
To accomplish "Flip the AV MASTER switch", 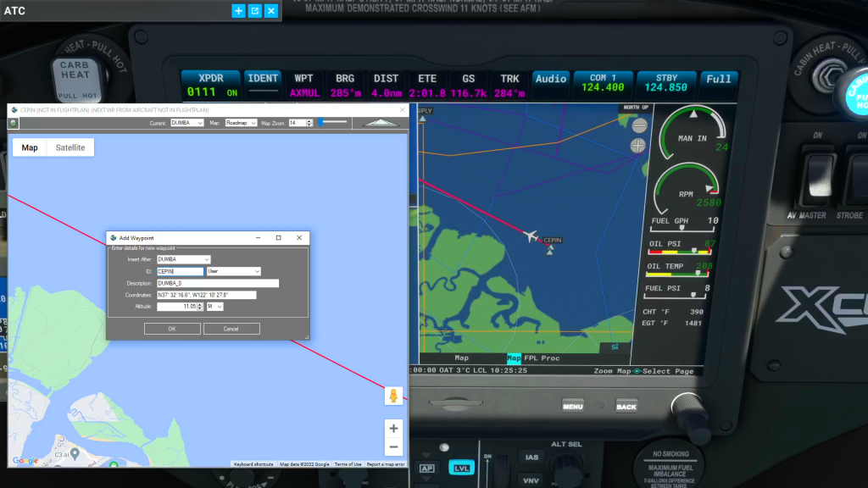I will [x=818, y=176].
